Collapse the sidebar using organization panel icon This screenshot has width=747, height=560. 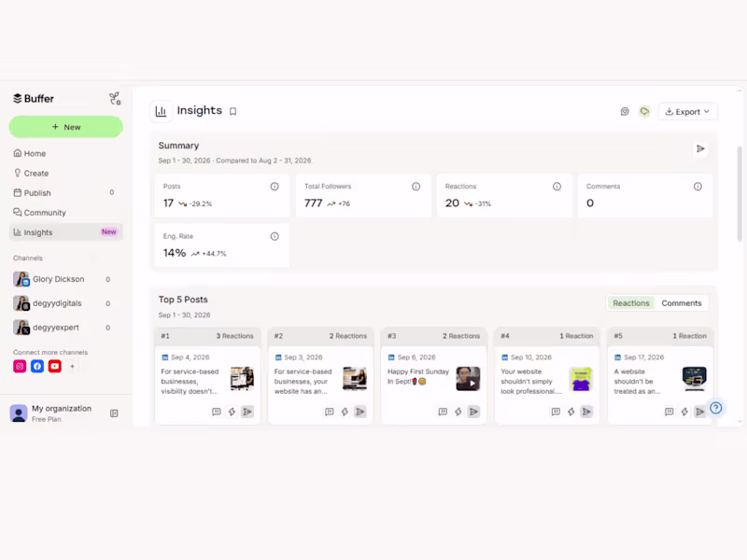pyautogui.click(x=114, y=413)
